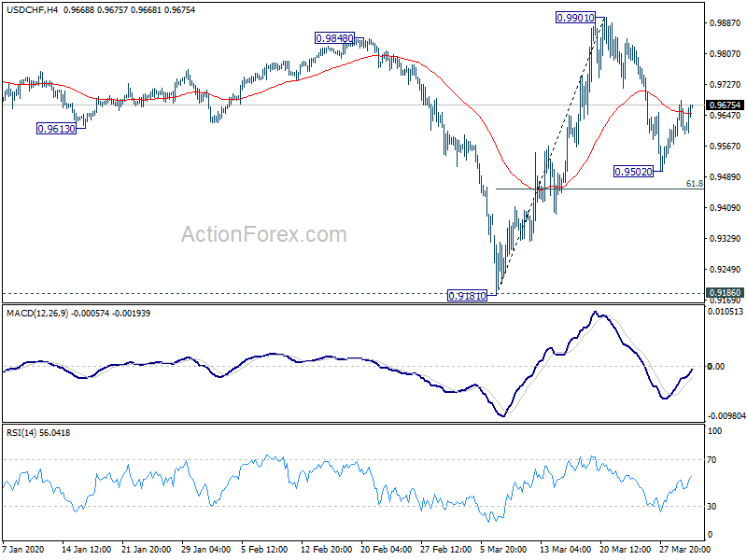This screenshot has width=747, height=560.
Task: Click the 0.94890 price axis value
Action: click(x=726, y=177)
